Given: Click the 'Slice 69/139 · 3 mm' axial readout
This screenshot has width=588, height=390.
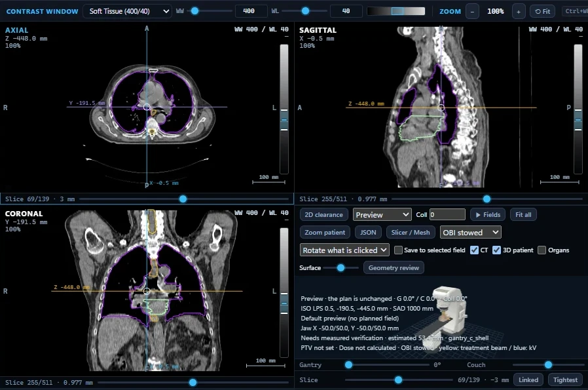Looking at the screenshot, I should [40, 199].
